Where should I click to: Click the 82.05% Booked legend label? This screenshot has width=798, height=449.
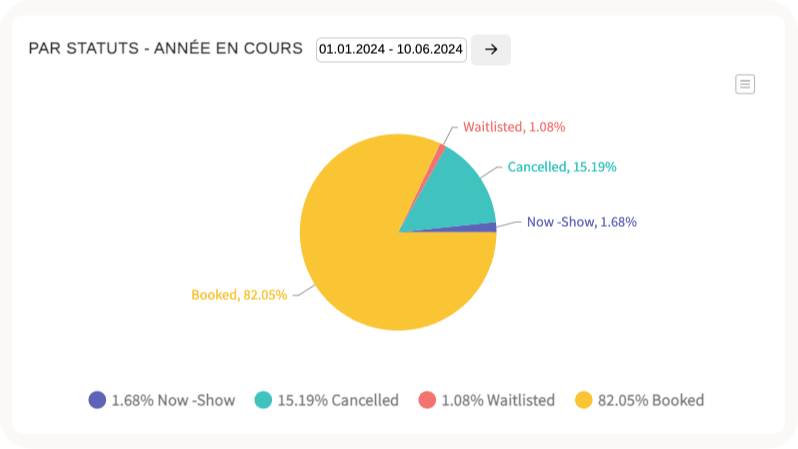click(650, 400)
